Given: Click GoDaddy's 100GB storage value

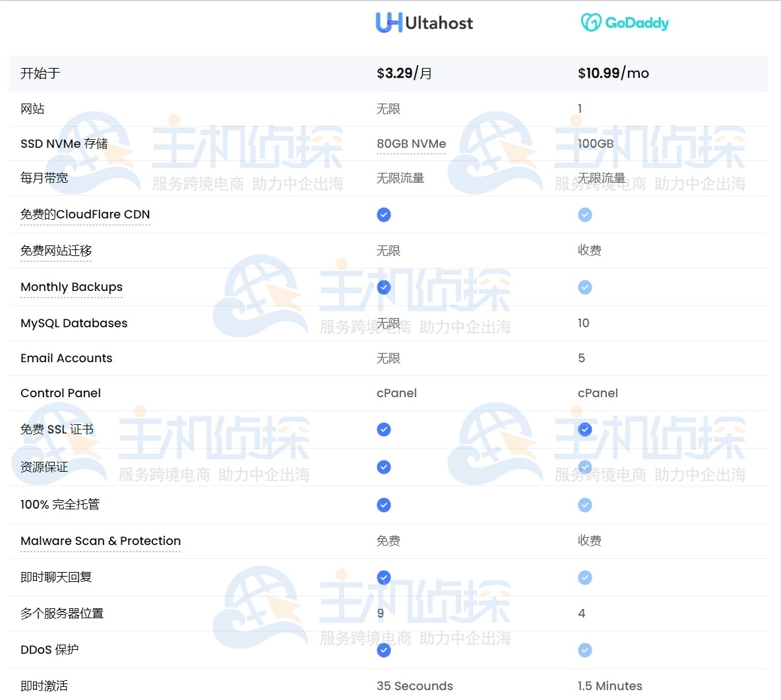Looking at the screenshot, I should click(596, 144).
